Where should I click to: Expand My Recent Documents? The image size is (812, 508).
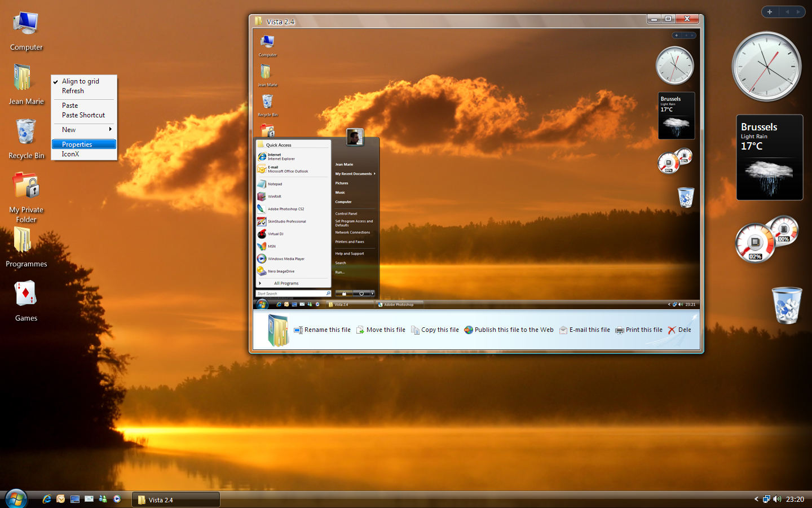click(x=354, y=174)
